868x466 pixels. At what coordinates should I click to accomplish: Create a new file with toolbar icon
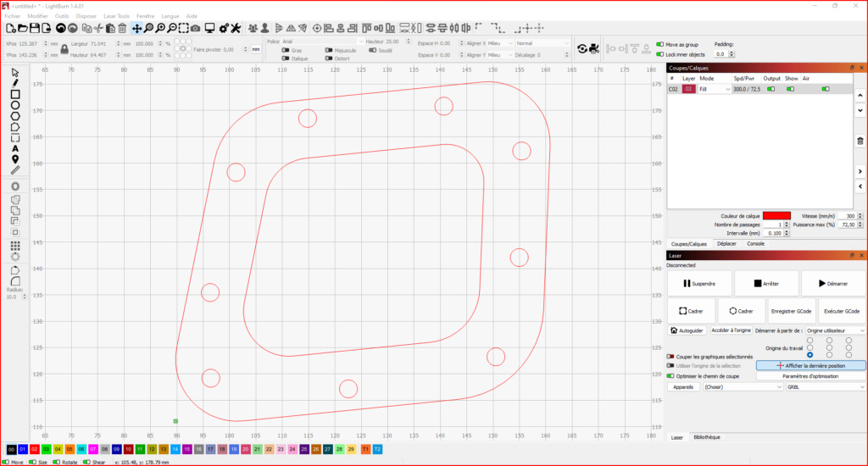tap(10, 28)
